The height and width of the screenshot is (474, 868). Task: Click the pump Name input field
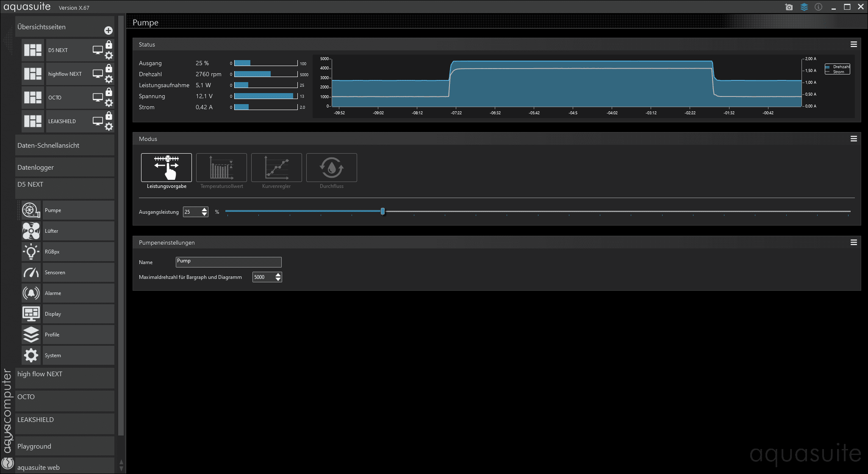[x=228, y=262]
